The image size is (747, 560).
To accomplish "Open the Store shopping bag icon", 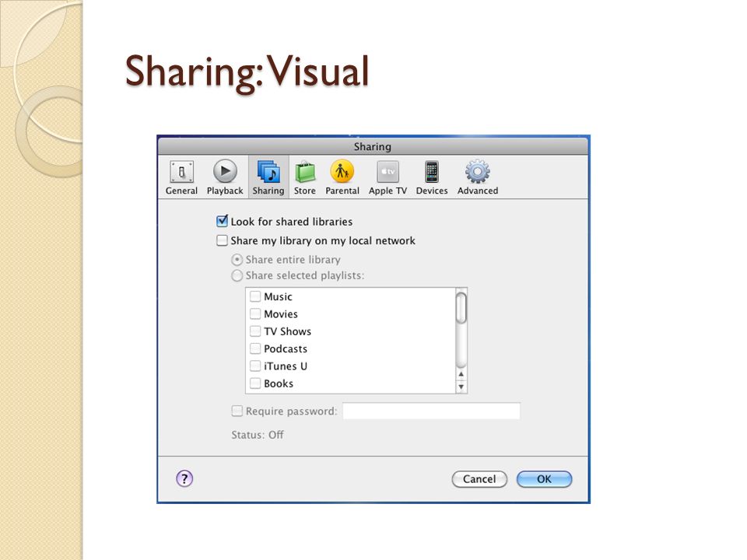I will pyautogui.click(x=305, y=172).
